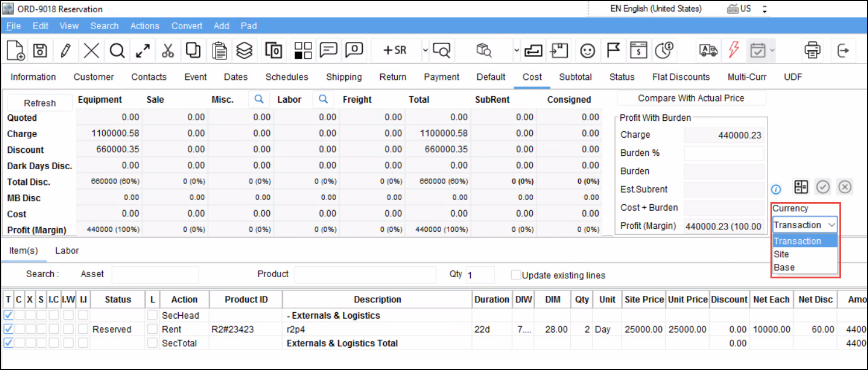Click the copy icon in the toolbar
This screenshot has width=868, height=370.
[x=193, y=51]
